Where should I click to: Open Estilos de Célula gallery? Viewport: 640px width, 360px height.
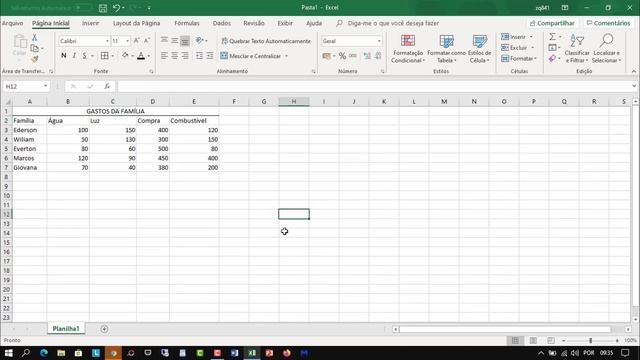[x=480, y=49]
